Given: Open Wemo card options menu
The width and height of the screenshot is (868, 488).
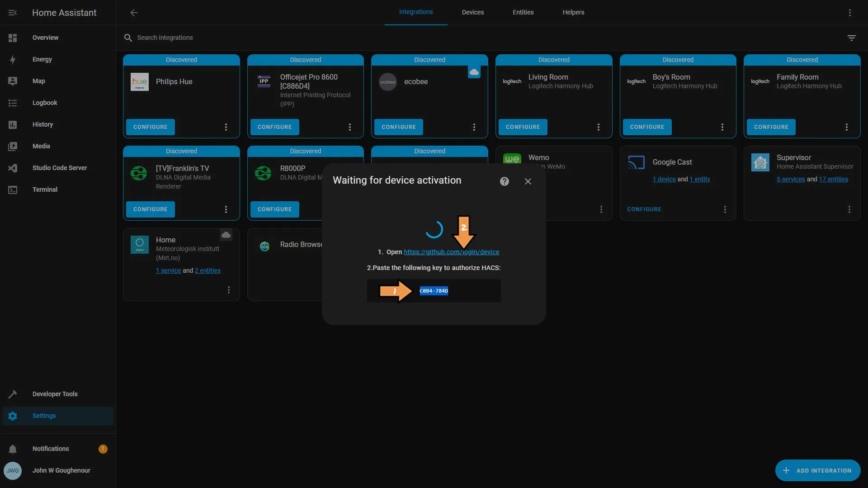Looking at the screenshot, I should (601, 209).
